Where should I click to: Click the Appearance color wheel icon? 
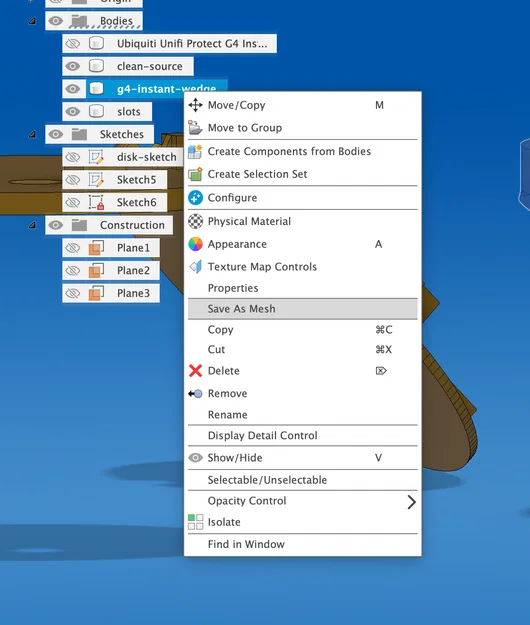pyautogui.click(x=195, y=244)
